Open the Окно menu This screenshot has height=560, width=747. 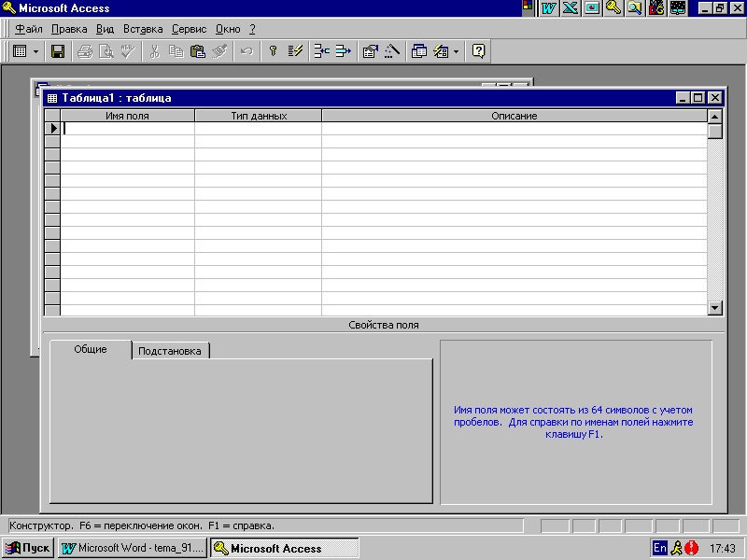coord(228,29)
